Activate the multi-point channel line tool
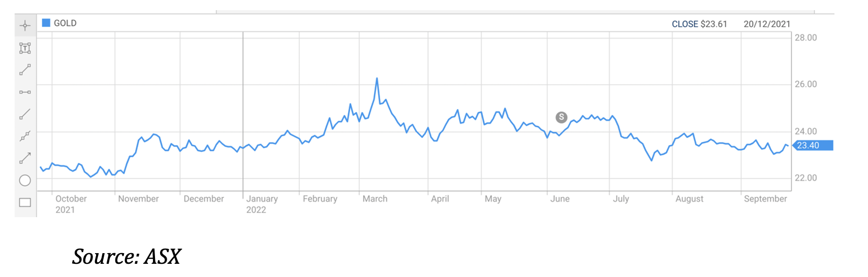Screen dimensions: 868x277 25,136
